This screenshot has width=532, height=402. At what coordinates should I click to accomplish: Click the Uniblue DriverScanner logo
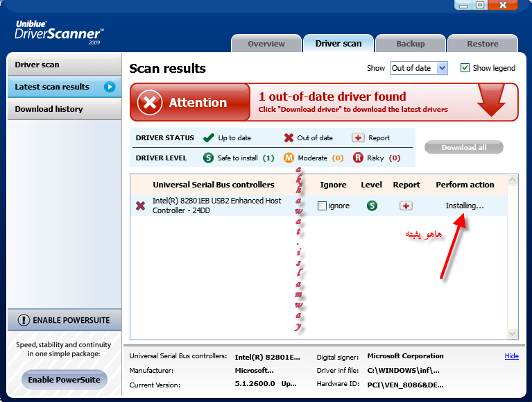click(x=60, y=32)
